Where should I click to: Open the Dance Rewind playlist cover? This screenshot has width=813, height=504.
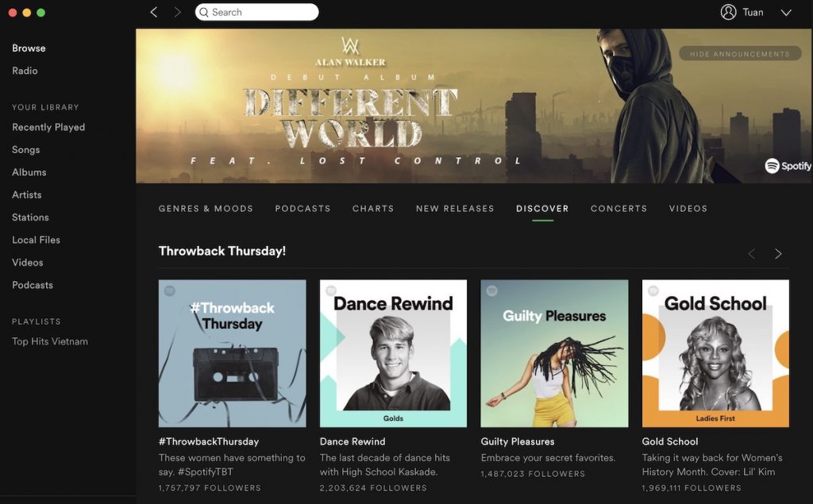[393, 353]
